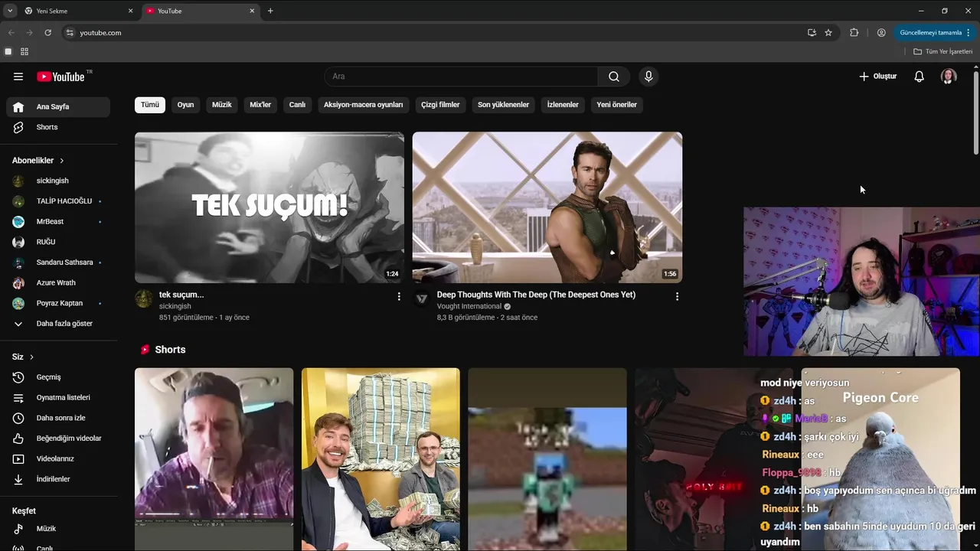The width and height of the screenshot is (980, 551).
Task: Open the smoking man Shorts thumbnail
Action: (x=214, y=459)
